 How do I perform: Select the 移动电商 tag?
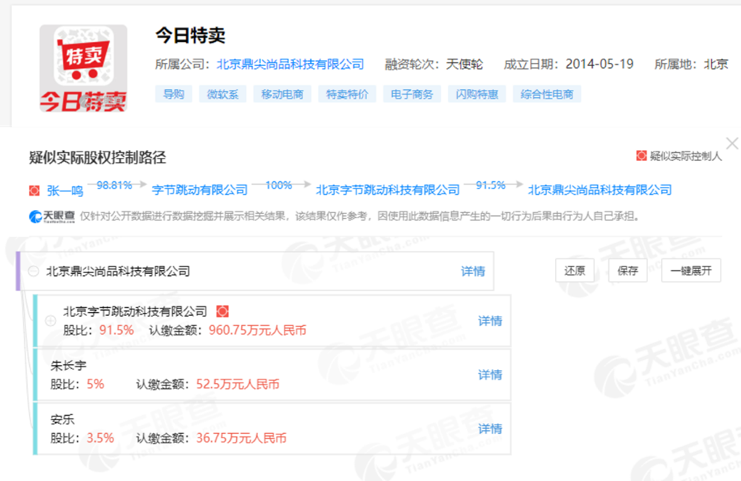coord(282,94)
